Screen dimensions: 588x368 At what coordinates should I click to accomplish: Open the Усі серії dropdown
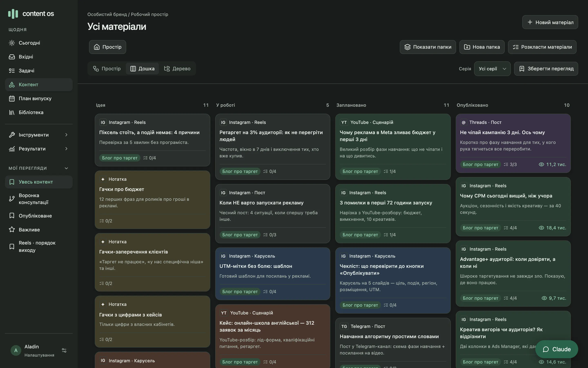492,69
